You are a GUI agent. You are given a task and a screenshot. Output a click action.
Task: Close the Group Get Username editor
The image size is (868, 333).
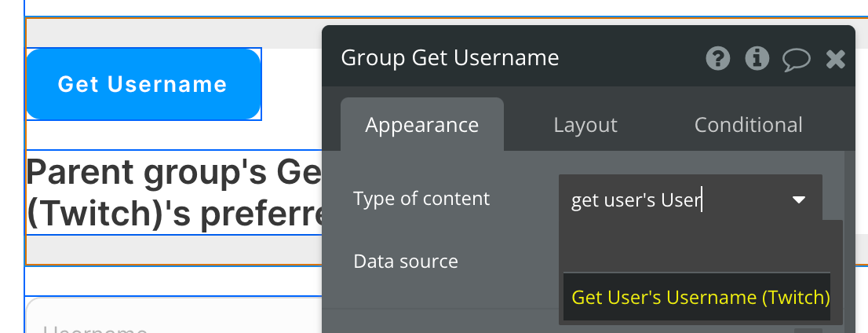point(836,58)
